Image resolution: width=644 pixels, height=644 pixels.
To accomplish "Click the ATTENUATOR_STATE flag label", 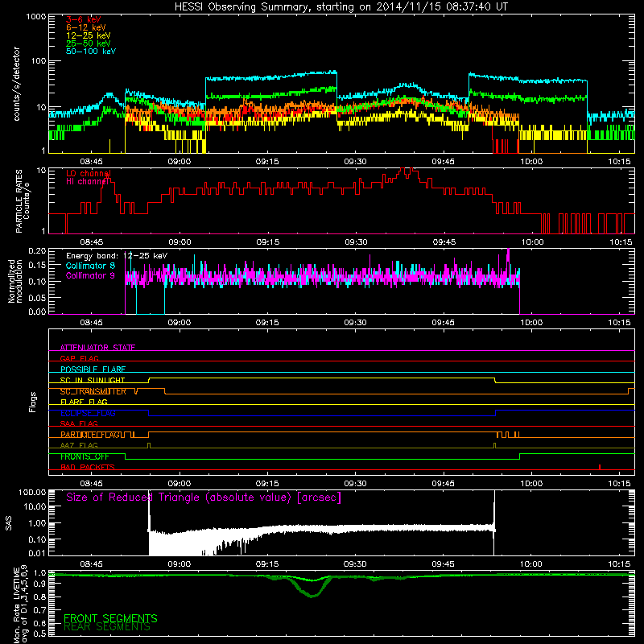I will 97,348.
